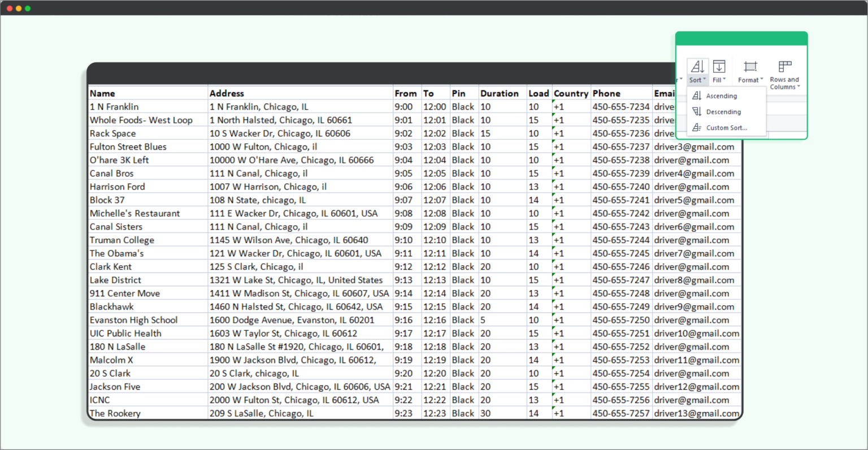Expand the Fill dropdown arrow
The image size is (868, 450).
(724, 80)
